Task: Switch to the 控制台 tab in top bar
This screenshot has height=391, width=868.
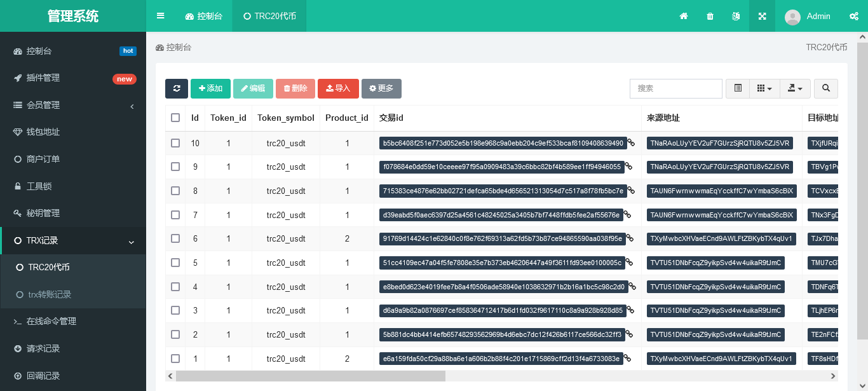Action: pyautogui.click(x=204, y=16)
